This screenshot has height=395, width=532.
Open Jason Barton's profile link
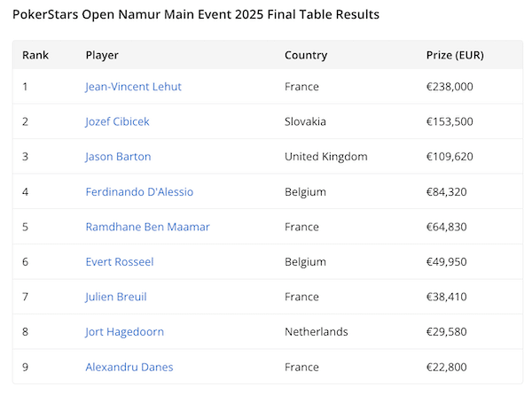click(x=118, y=157)
